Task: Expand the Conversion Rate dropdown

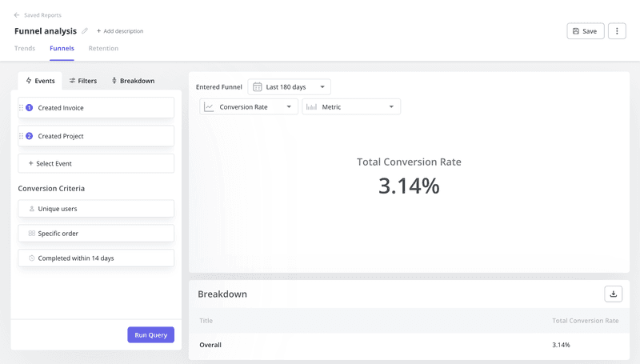Action: pos(249,106)
